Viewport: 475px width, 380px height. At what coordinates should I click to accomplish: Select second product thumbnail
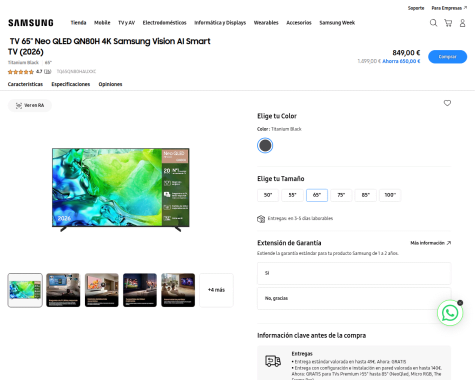(x=63, y=290)
